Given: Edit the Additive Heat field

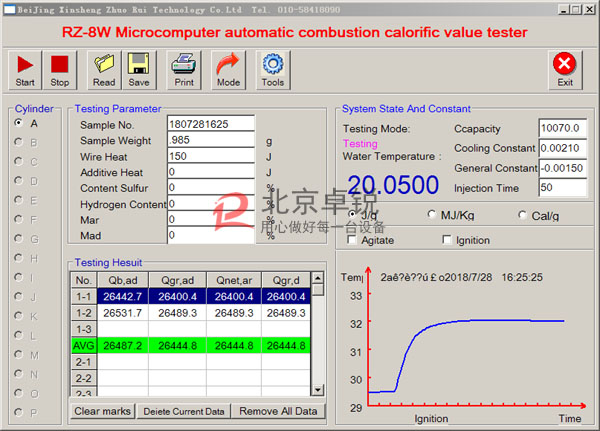Looking at the screenshot, I should coord(211,171).
